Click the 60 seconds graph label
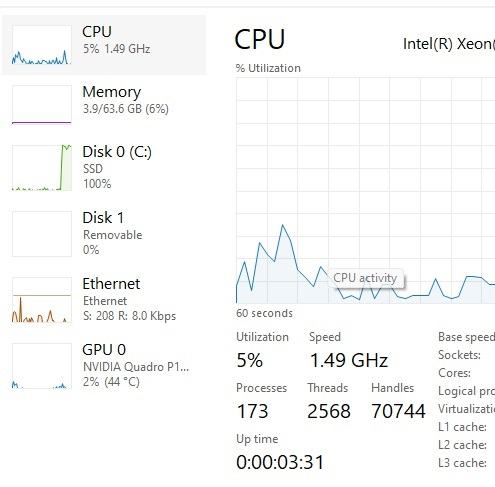Viewport: 495px width, 487px height. pos(264,313)
